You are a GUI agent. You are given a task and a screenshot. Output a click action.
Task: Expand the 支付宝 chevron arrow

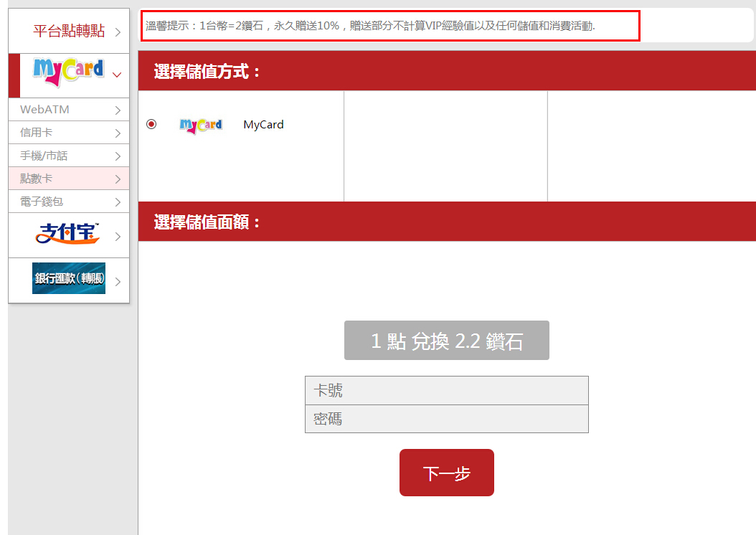tap(118, 237)
